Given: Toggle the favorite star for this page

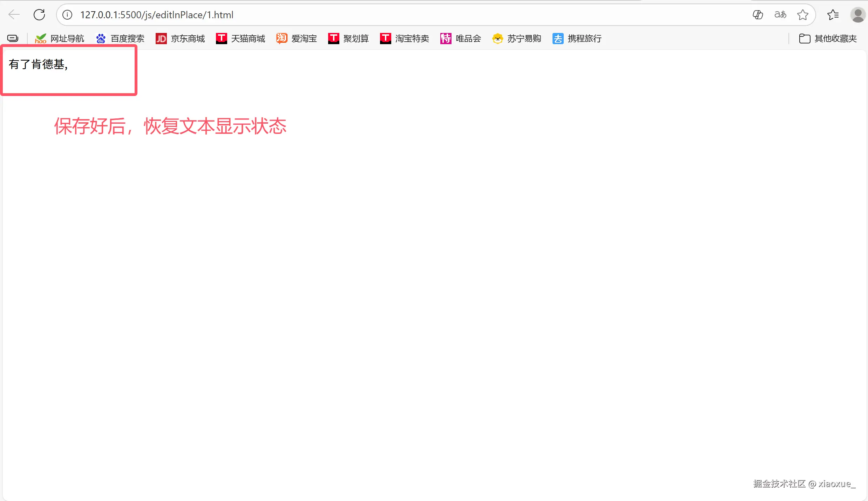Looking at the screenshot, I should (x=803, y=15).
